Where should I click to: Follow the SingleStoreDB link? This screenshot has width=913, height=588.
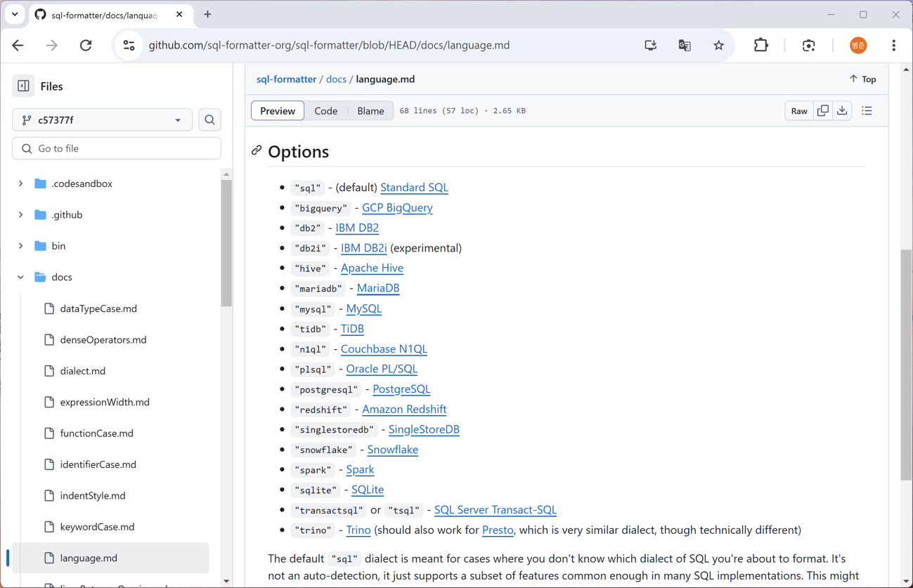pos(424,429)
